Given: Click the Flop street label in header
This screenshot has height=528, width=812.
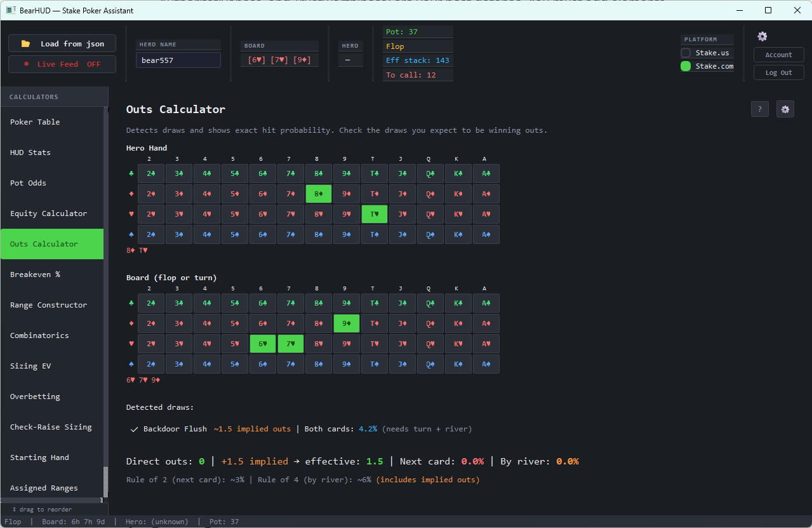Looking at the screenshot, I should 418,46.
